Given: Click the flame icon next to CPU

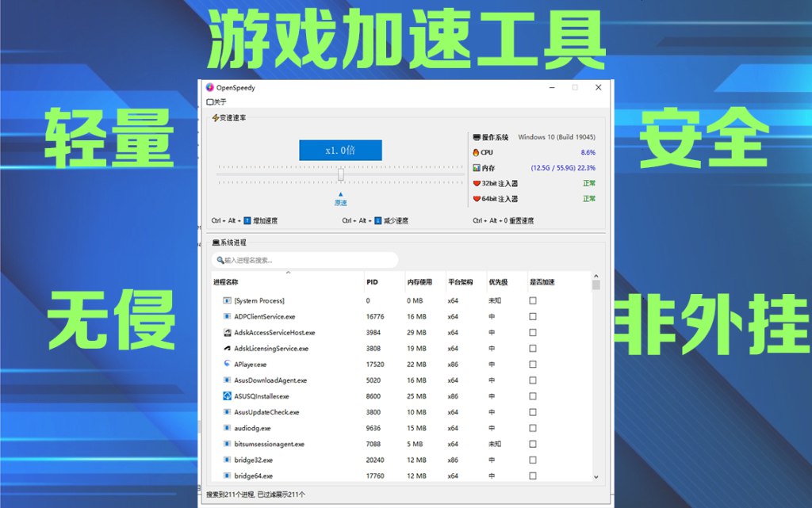Looking at the screenshot, I should [x=476, y=152].
